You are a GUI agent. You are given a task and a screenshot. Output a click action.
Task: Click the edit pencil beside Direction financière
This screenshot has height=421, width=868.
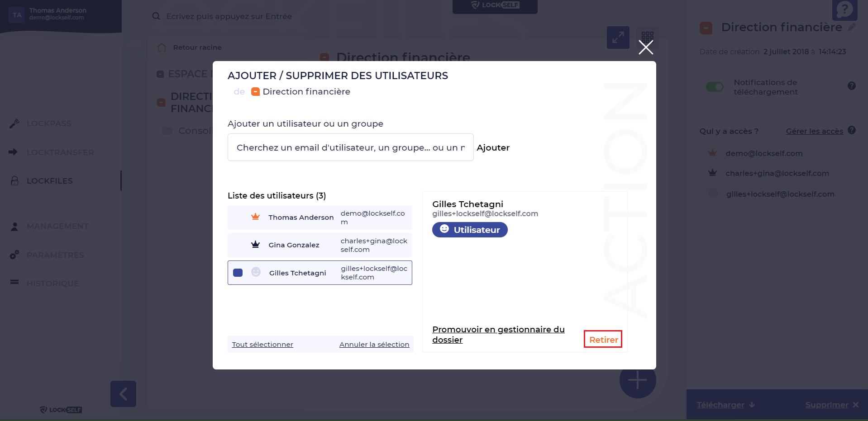click(x=852, y=27)
